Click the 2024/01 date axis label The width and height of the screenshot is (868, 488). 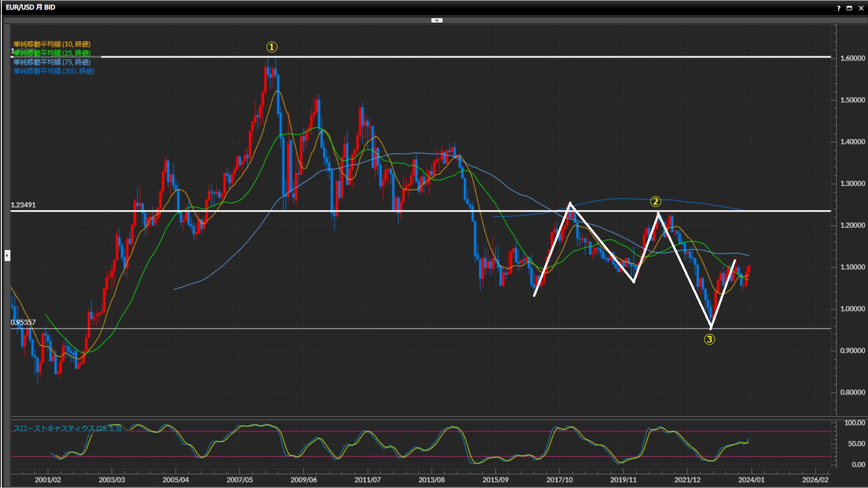pyautogui.click(x=751, y=480)
